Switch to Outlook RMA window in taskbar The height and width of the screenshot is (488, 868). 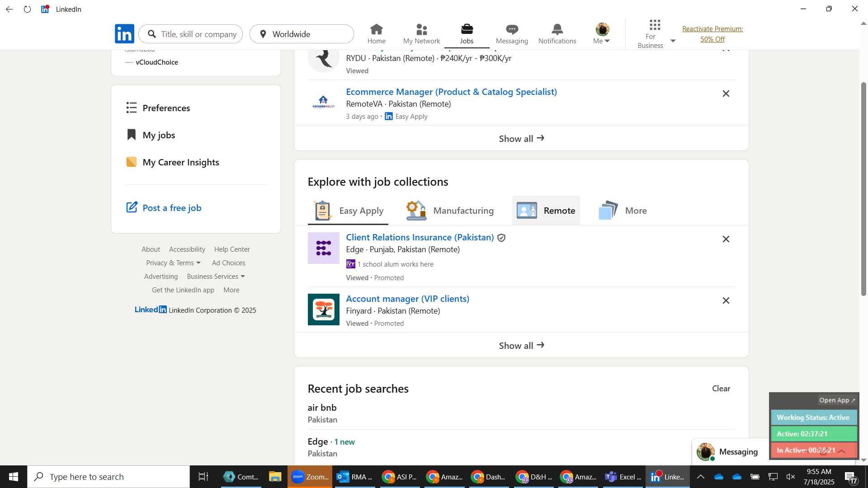point(354,477)
